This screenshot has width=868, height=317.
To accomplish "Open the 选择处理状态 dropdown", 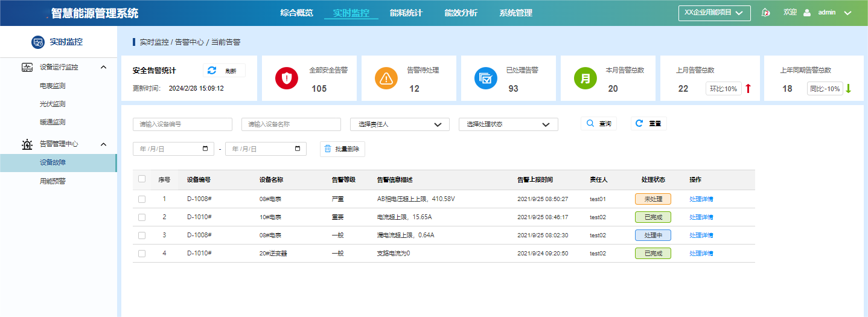I will click(508, 124).
